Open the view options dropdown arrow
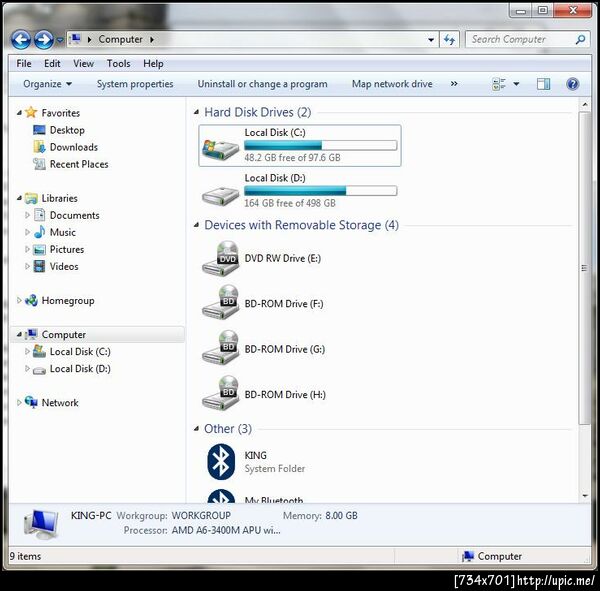The width and height of the screenshot is (600, 591). pos(516,84)
